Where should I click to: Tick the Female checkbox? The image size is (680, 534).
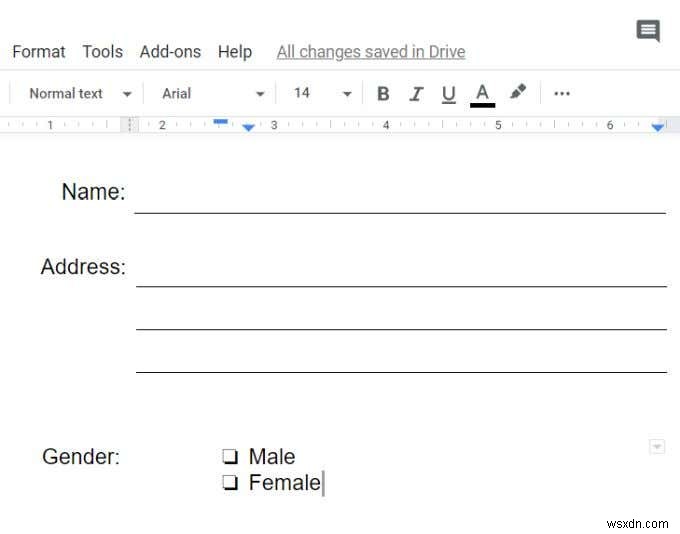click(230, 482)
